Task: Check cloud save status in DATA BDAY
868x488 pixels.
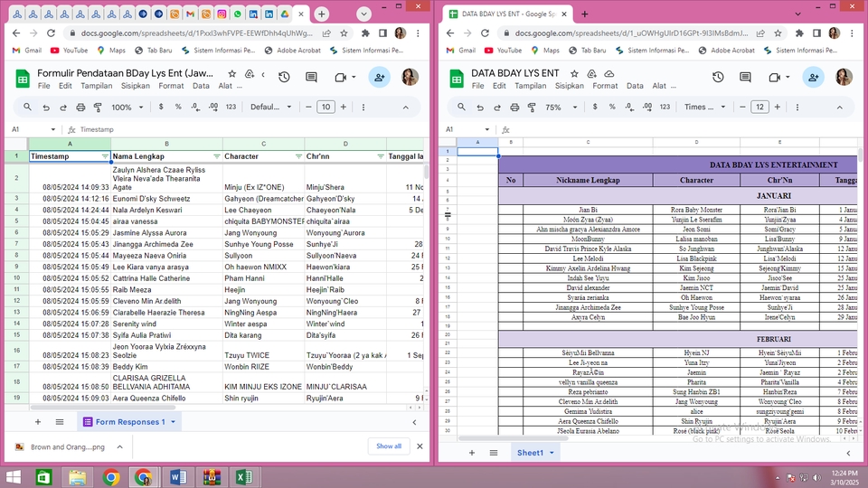Action: 609,73
